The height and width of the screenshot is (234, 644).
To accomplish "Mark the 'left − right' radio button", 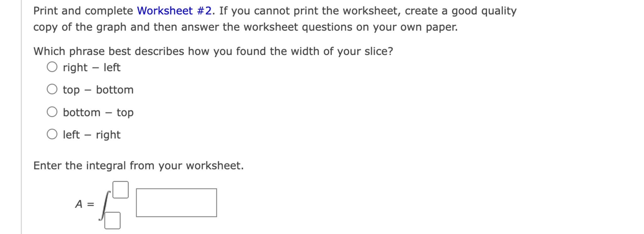I will pyautogui.click(x=52, y=134).
